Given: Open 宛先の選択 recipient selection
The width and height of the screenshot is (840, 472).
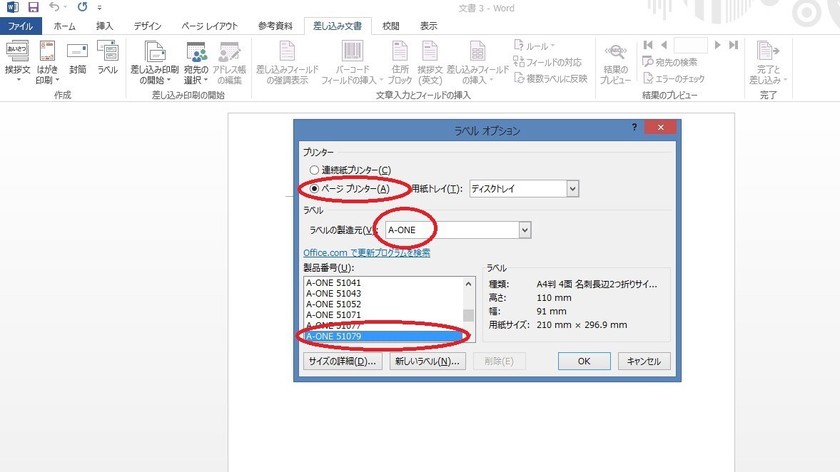Looking at the screenshot, I should click(196, 63).
